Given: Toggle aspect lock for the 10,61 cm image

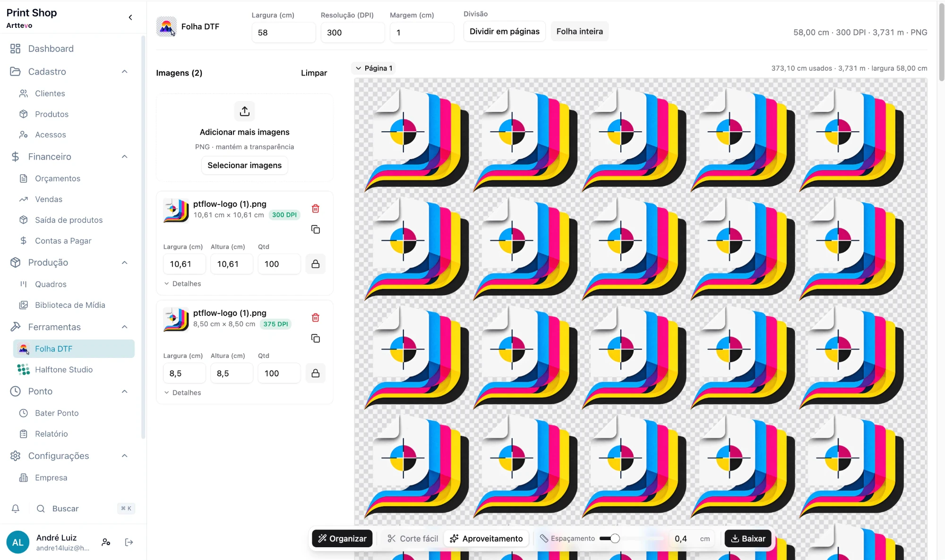Looking at the screenshot, I should [316, 264].
